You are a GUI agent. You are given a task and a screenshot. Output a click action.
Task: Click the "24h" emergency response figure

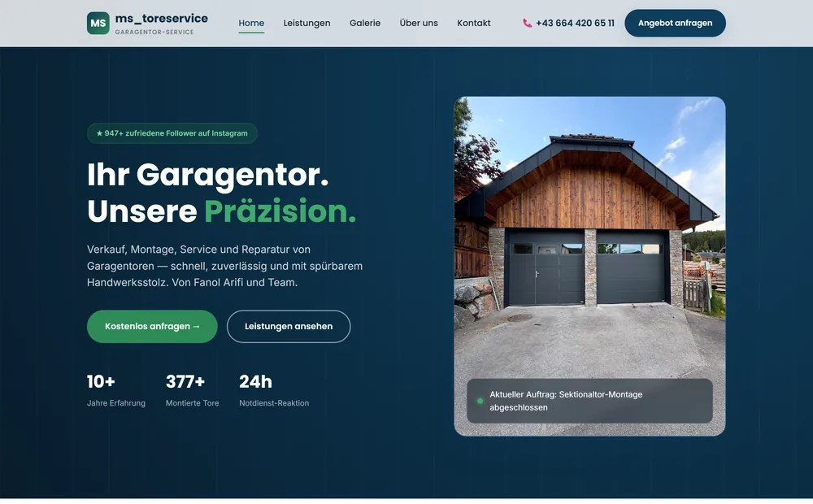255,381
